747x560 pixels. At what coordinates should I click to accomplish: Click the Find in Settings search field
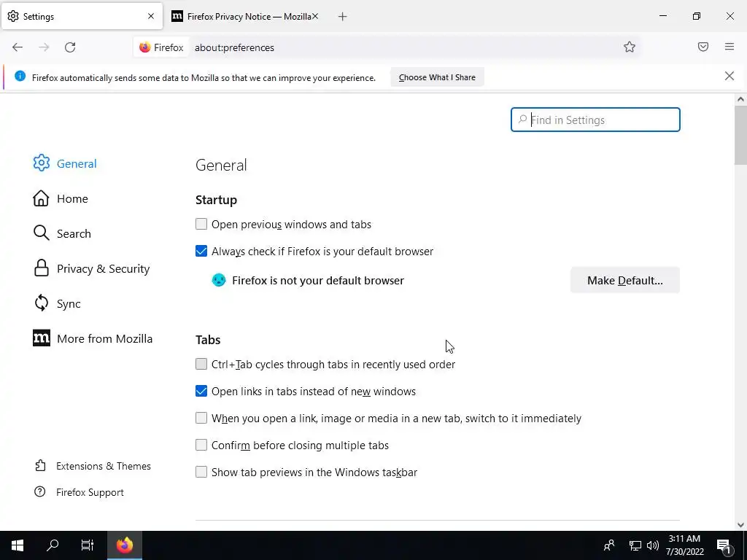(x=595, y=120)
